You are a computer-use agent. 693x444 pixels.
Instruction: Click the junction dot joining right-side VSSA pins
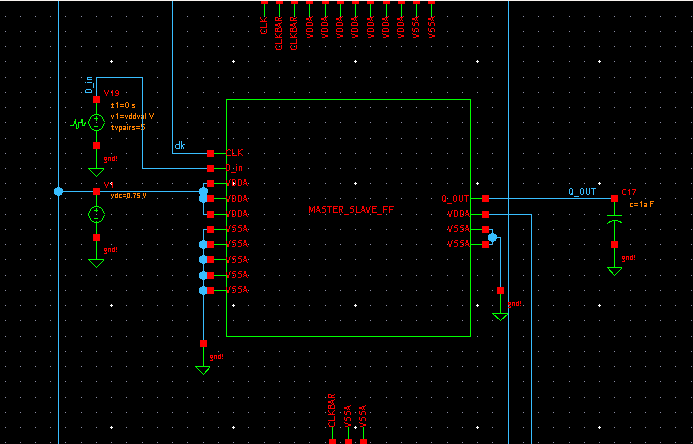tap(492, 238)
